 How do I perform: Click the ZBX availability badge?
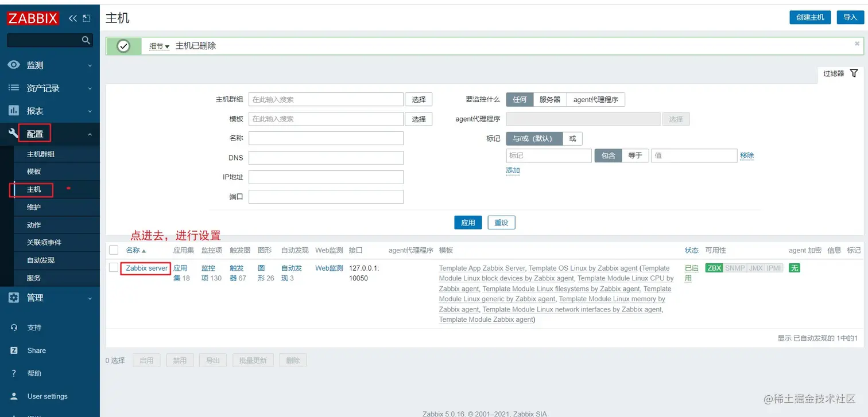714,268
